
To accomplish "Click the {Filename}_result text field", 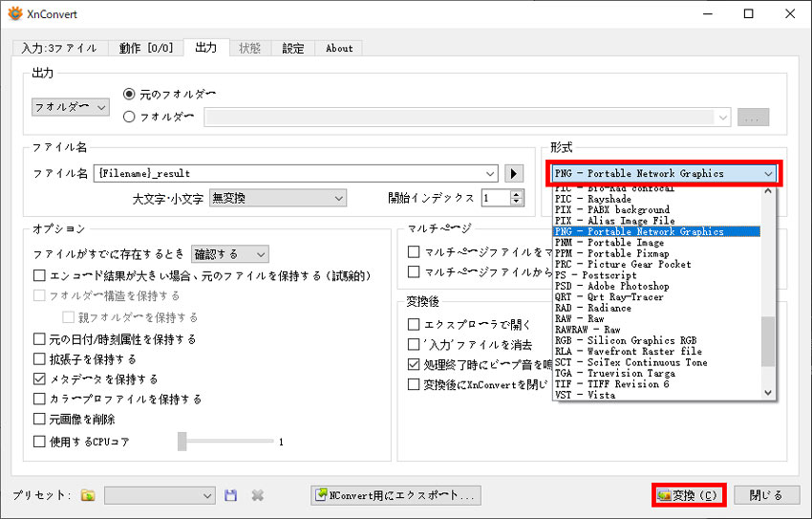I will (296, 174).
